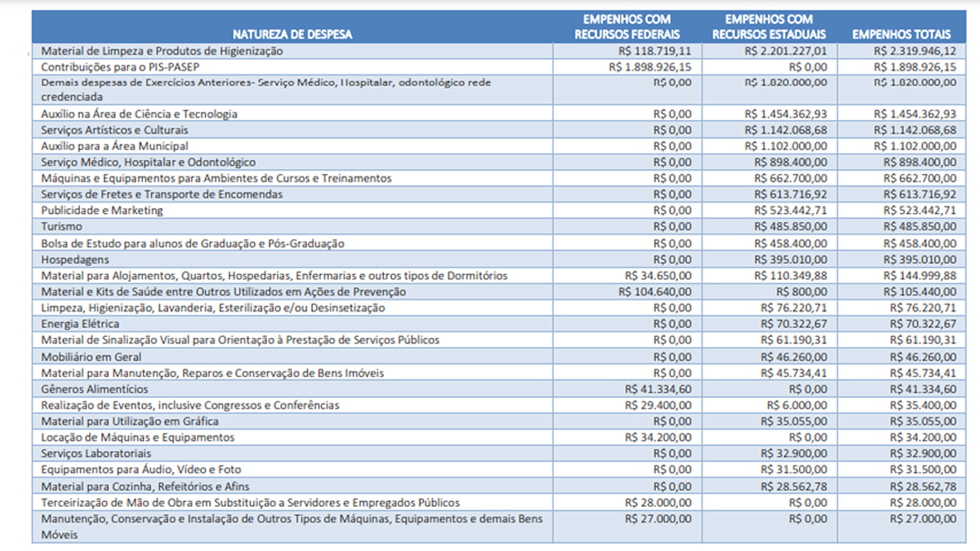Click the Turismo row label
The width and height of the screenshot is (980, 551).
(61, 226)
